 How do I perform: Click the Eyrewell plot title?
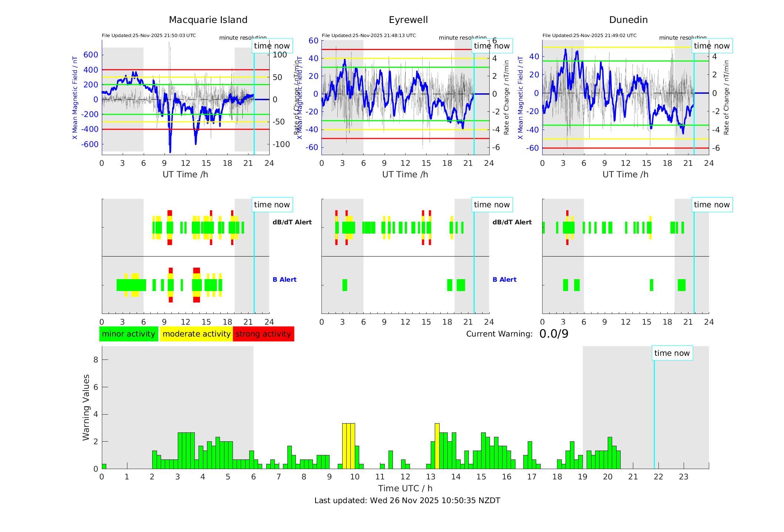click(x=408, y=20)
